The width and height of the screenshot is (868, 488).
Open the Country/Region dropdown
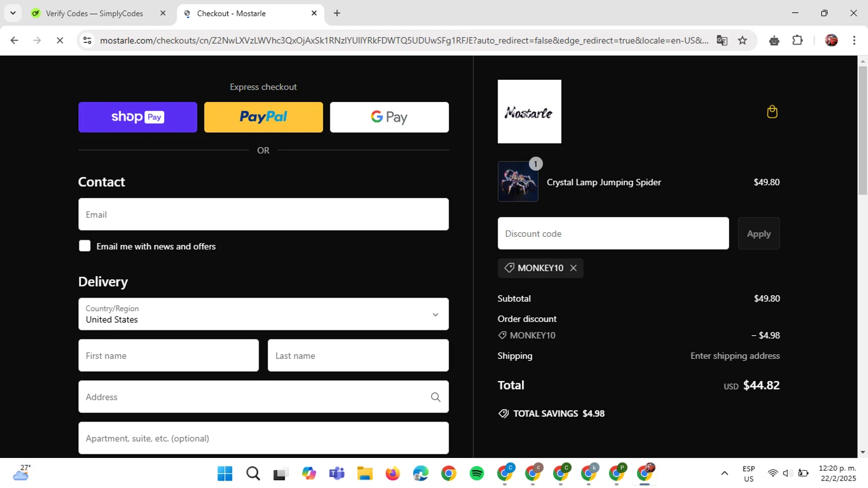tap(263, 314)
